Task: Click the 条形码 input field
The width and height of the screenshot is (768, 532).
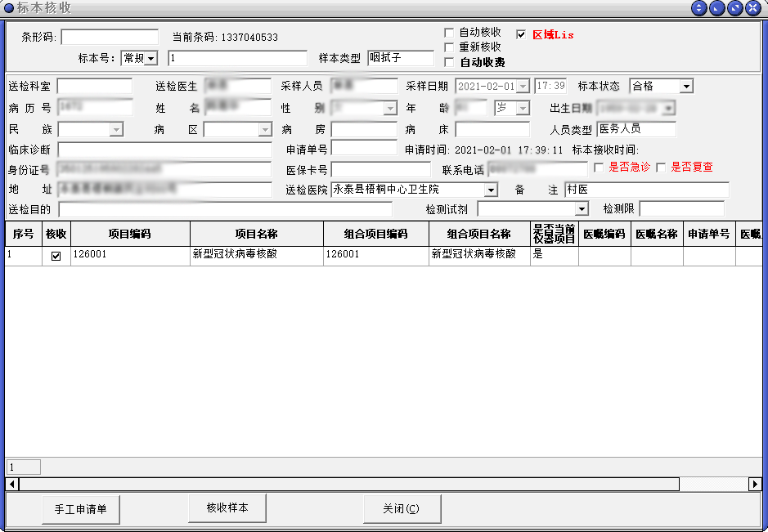Action: 110,38
